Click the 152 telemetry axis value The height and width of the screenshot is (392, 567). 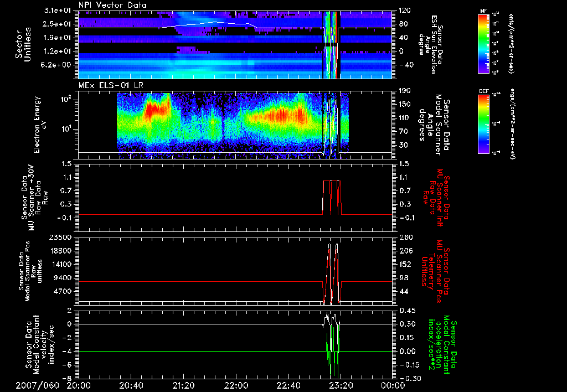tap(406, 264)
